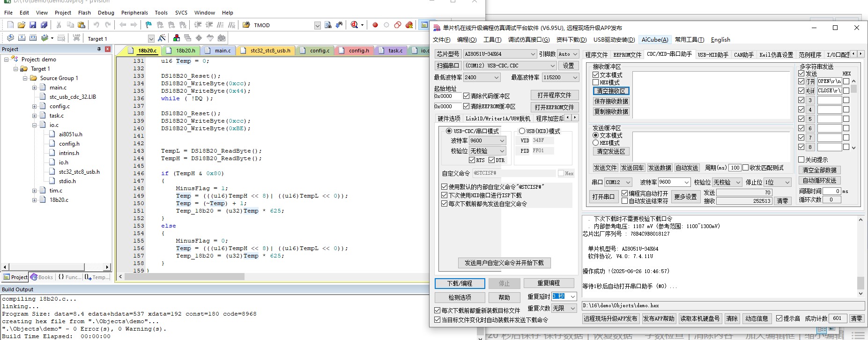
Task: Click 打开程序文件 button
Action: click(554, 95)
